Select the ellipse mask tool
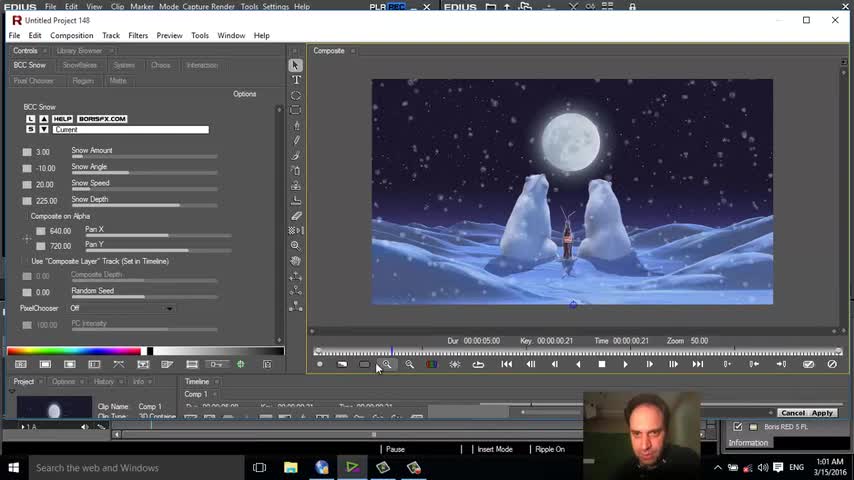The width and height of the screenshot is (854, 480). pos(296,95)
